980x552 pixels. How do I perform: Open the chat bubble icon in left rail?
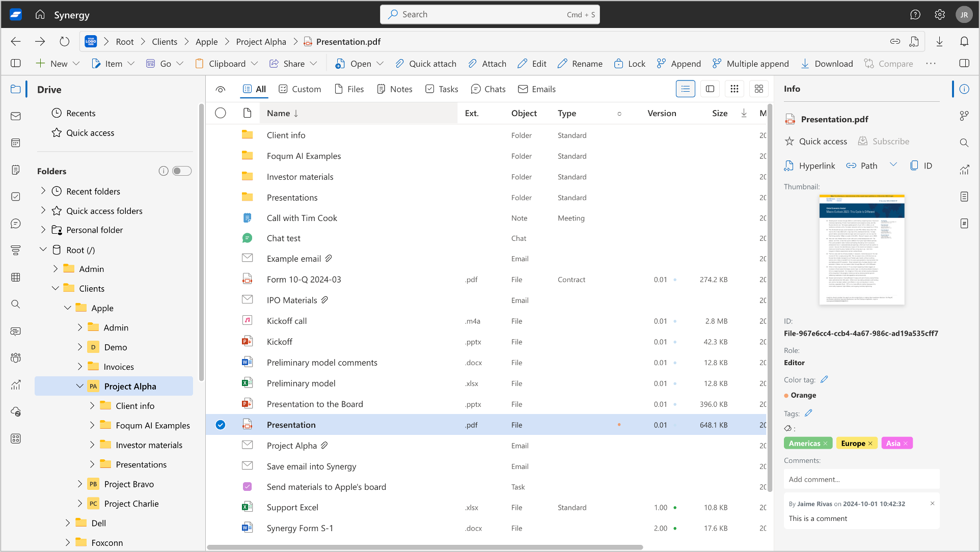click(x=16, y=224)
